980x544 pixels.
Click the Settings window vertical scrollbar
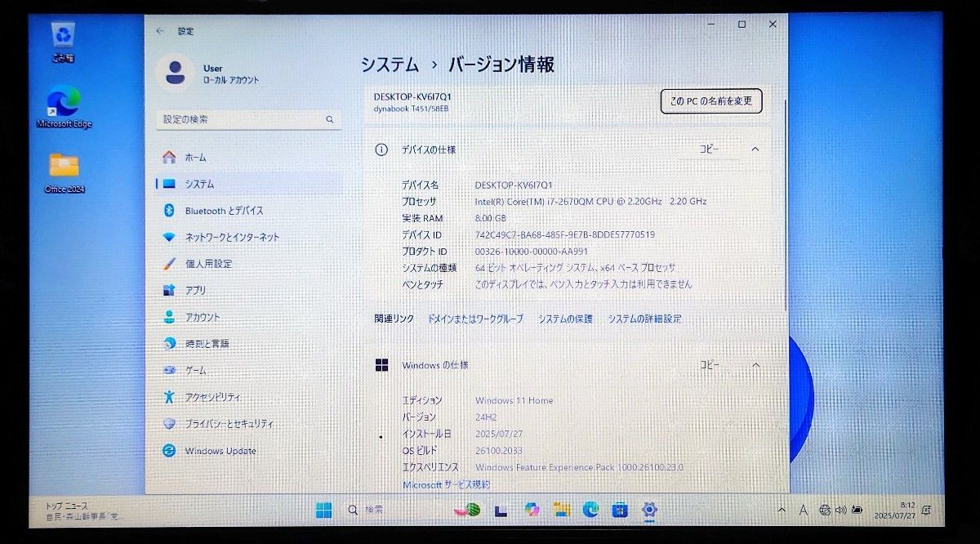tap(785, 204)
